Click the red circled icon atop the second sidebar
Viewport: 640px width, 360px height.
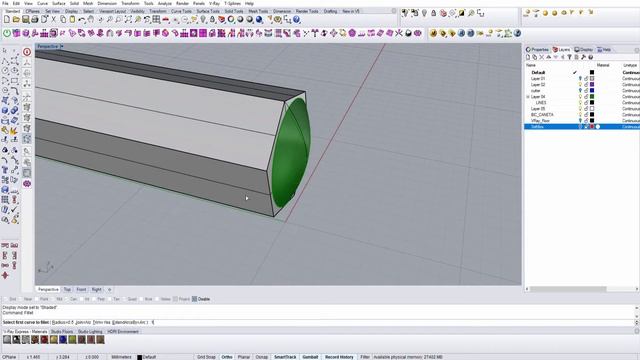[27, 52]
